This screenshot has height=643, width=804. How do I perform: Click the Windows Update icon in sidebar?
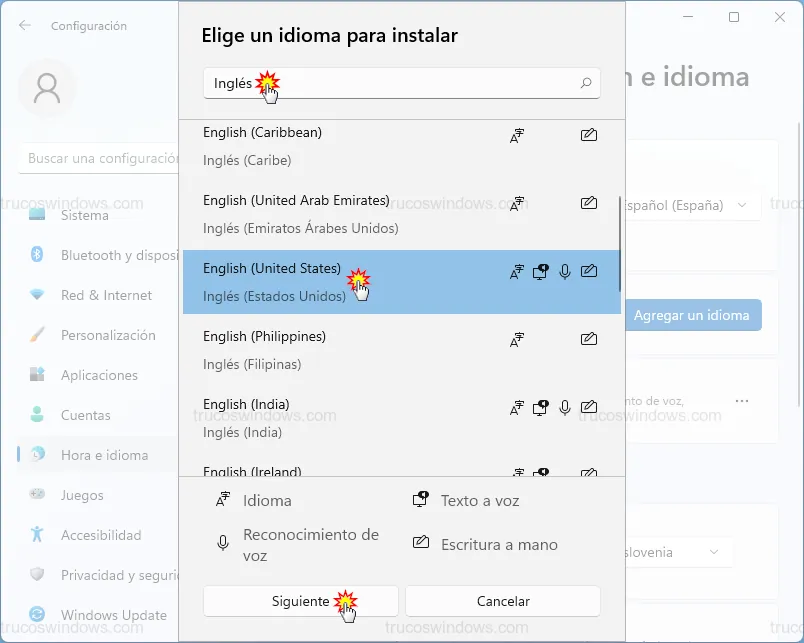tap(37, 615)
